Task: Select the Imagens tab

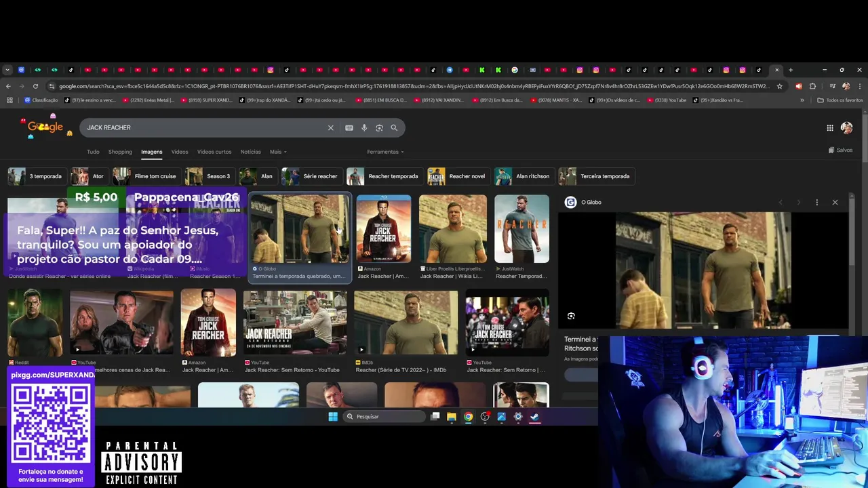Action: (x=151, y=152)
